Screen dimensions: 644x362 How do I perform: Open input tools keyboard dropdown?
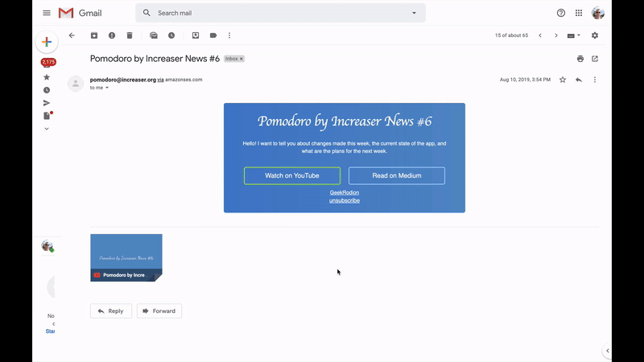(x=574, y=35)
